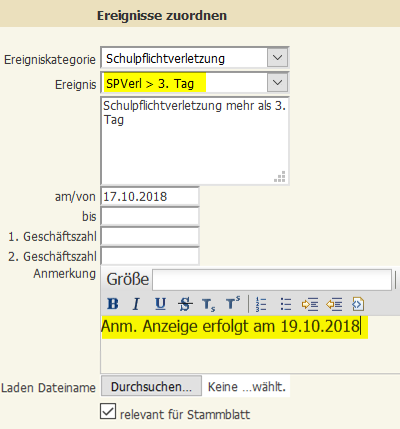Click into the bis date field
This screenshot has width=400, height=429.
[150, 216]
